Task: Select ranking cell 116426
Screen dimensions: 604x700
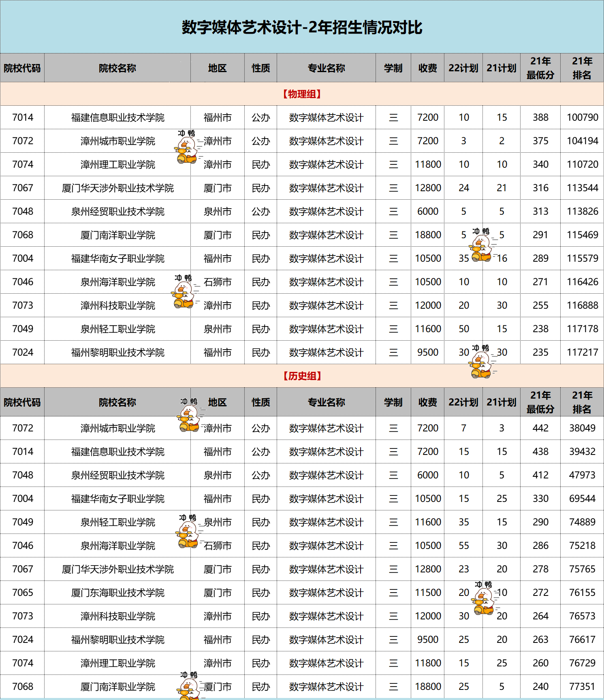Action: click(582, 282)
